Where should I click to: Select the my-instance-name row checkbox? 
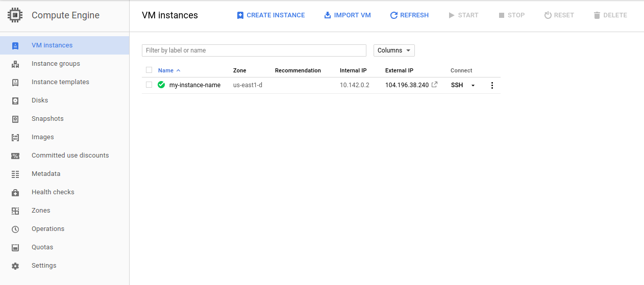coord(149,85)
